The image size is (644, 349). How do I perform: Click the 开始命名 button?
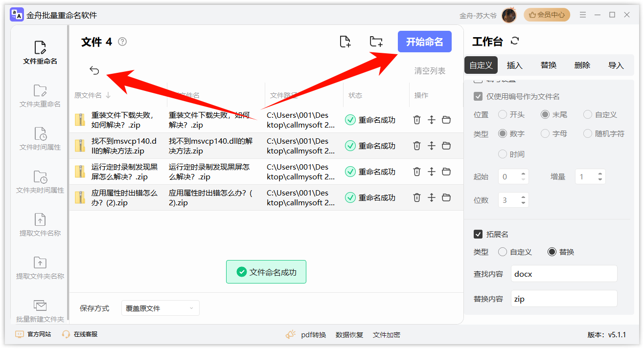[x=424, y=42]
